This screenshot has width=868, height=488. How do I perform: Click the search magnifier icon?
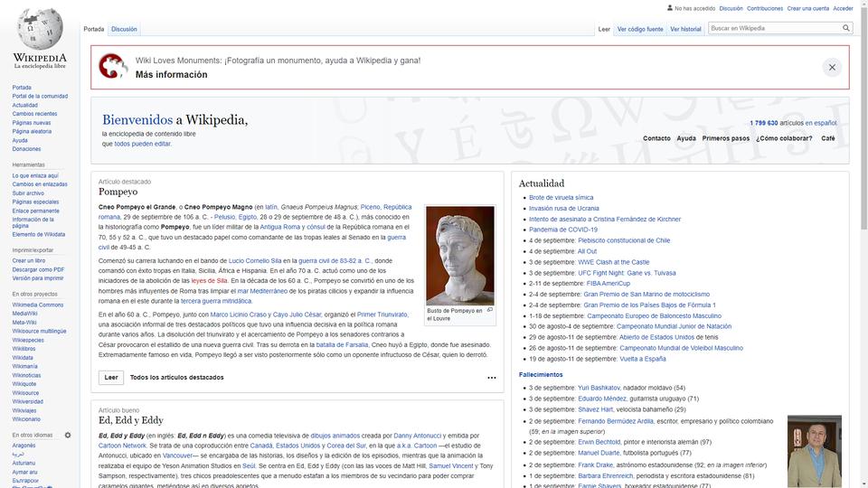(846, 28)
